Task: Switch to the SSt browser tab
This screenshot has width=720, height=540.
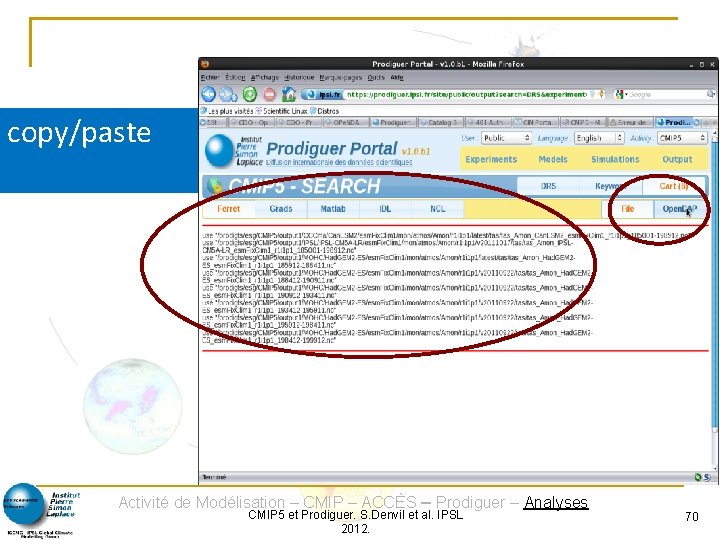Action: click(x=213, y=123)
